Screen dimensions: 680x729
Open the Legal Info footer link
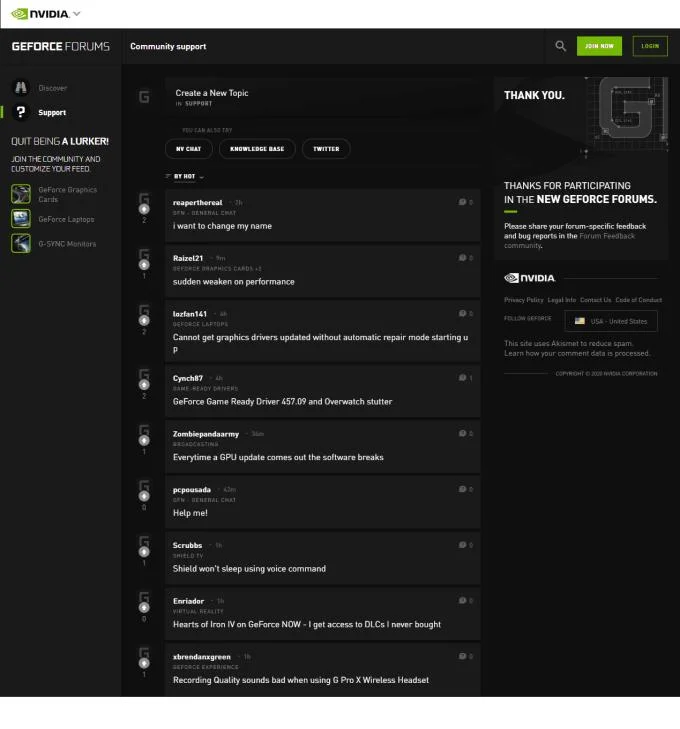click(561, 300)
